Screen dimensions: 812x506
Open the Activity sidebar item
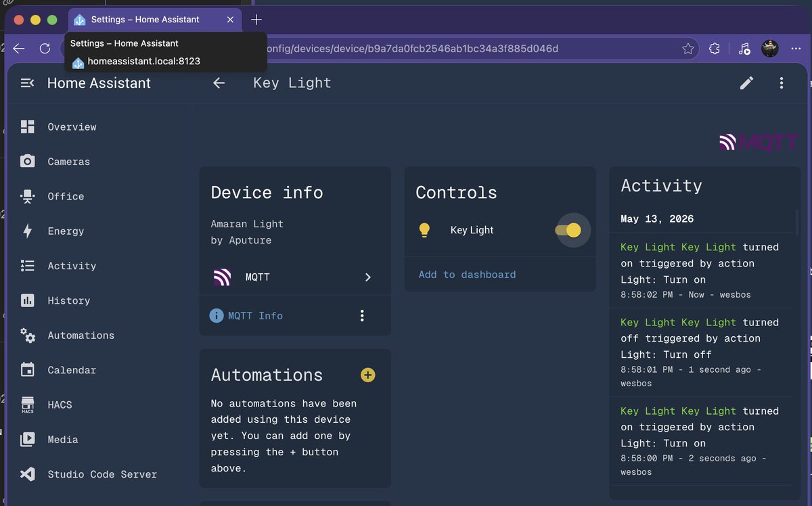click(x=98, y=266)
